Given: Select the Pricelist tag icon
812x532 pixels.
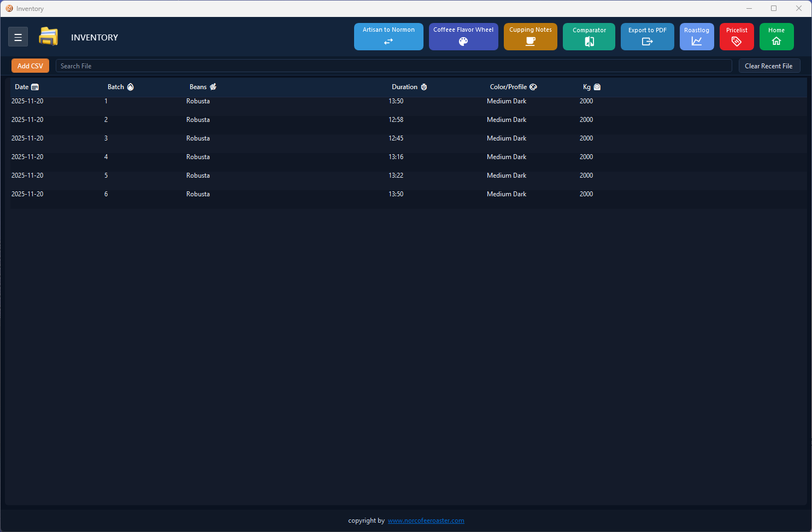Looking at the screenshot, I should click(737, 40).
